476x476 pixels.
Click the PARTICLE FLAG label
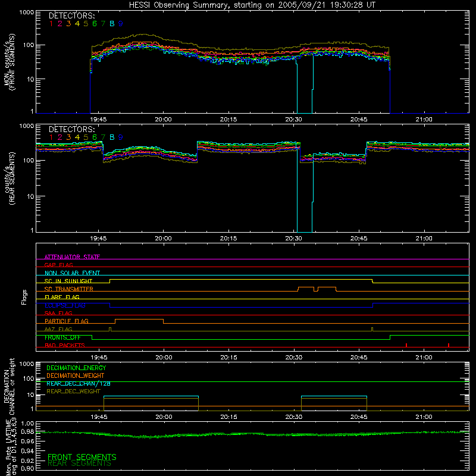pyautogui.click(x=67, y=321)
